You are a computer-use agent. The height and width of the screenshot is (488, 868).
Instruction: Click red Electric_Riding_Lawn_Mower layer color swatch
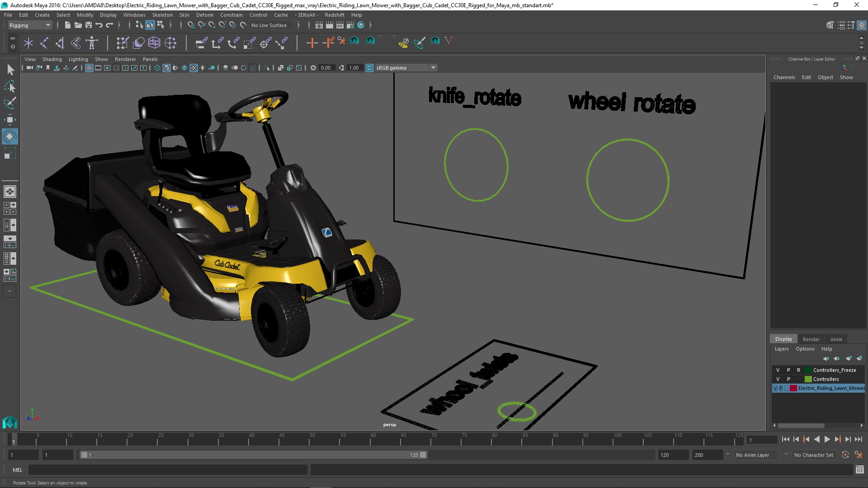pyautogui.click(x=793, y=388)
